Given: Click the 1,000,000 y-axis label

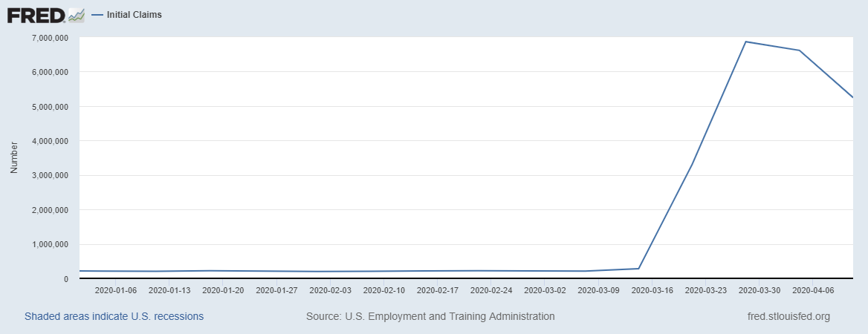Looking at the screenshot, I should point(51,244).
